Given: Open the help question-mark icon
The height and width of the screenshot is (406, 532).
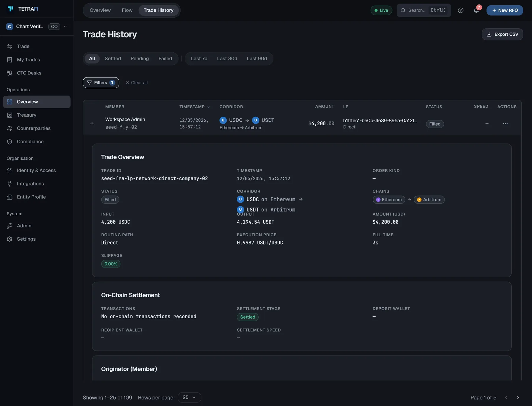Looking at the screenshot, I should 460,10.
